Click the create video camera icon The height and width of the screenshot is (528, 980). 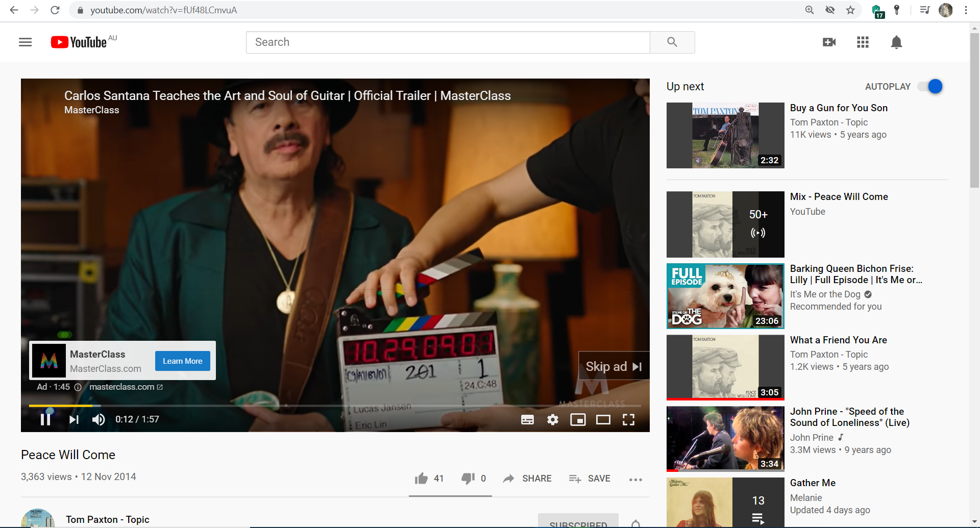(x=829, y=42)
